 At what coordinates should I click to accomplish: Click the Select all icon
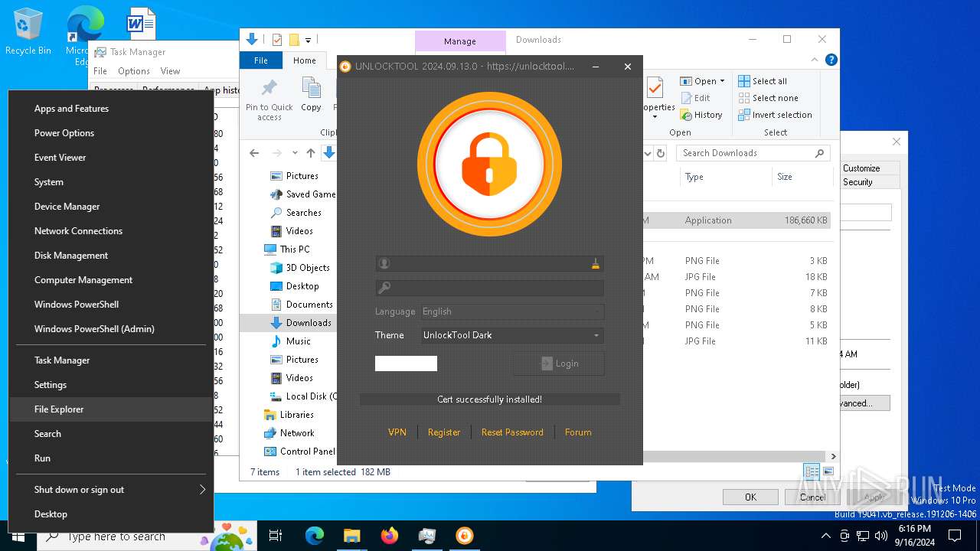click(x=744, y=81)
